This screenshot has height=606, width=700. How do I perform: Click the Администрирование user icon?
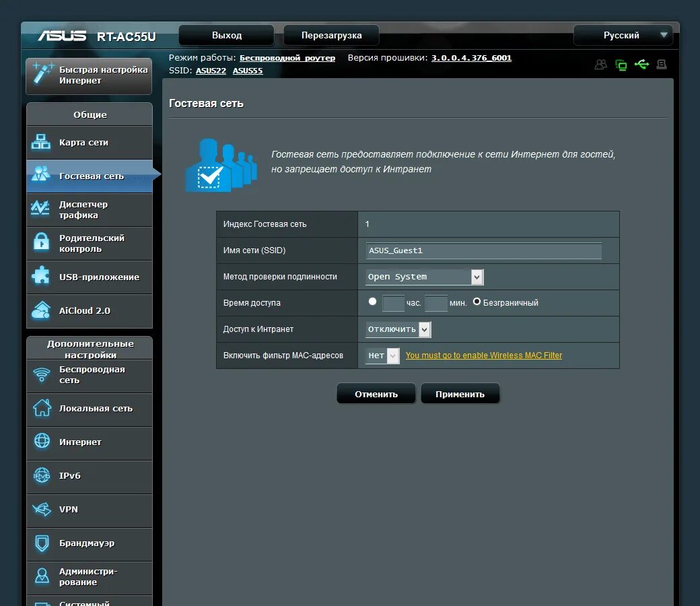click(42, 576)
